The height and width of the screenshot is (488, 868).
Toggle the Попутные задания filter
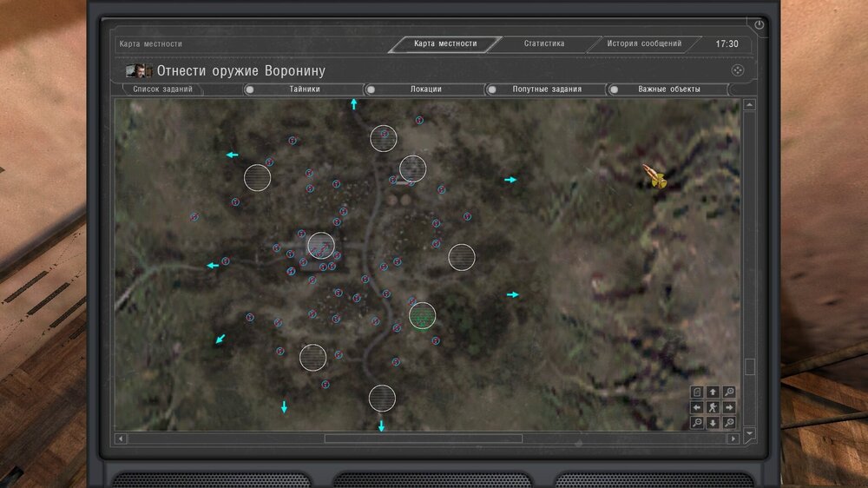click(x=547, y=89)
